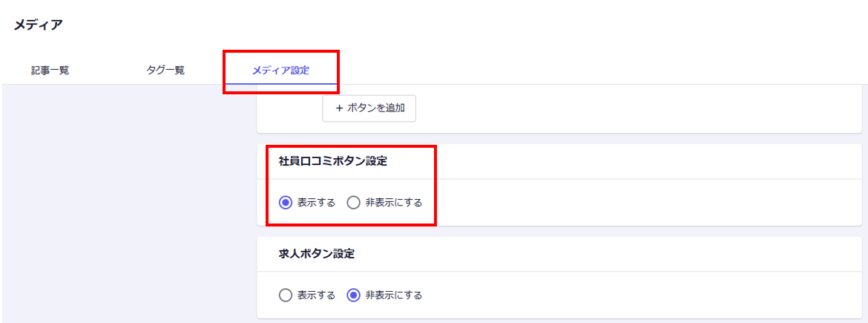The width and height of the screenshot is (868, 323).
Task: Click 非表示にする label text under 社員口コミボタン設定
Action: click(x=393, y=202)
